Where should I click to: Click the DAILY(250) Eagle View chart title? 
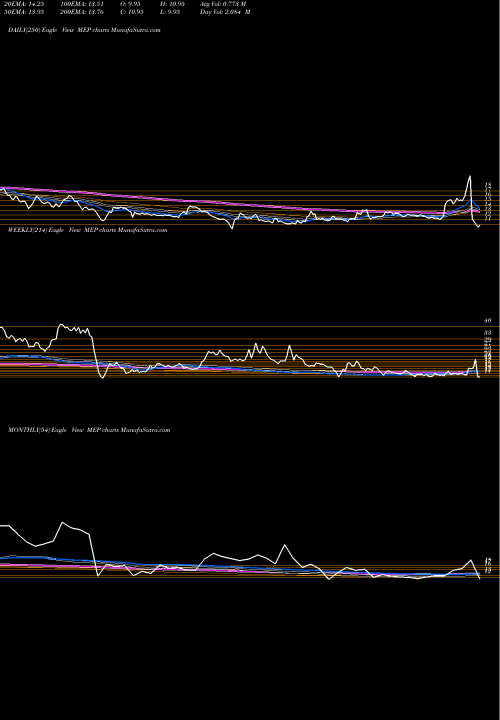point(84,30)
